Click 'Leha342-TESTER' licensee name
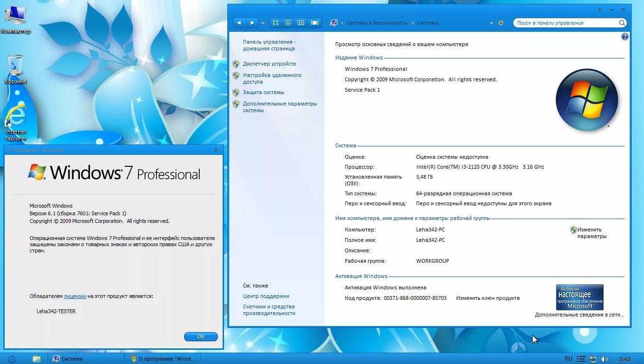This screenshot has height=364, width=644. click(56, 311)
